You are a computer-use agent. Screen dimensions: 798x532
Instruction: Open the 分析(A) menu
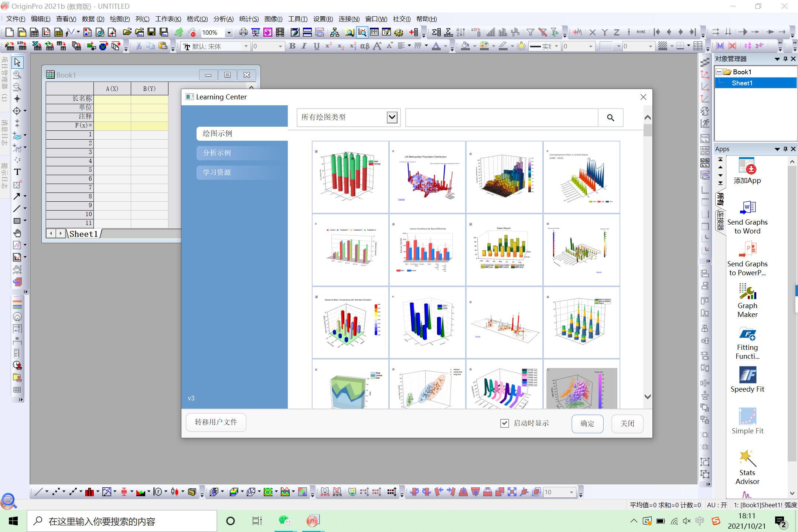(x=223, y=19)
